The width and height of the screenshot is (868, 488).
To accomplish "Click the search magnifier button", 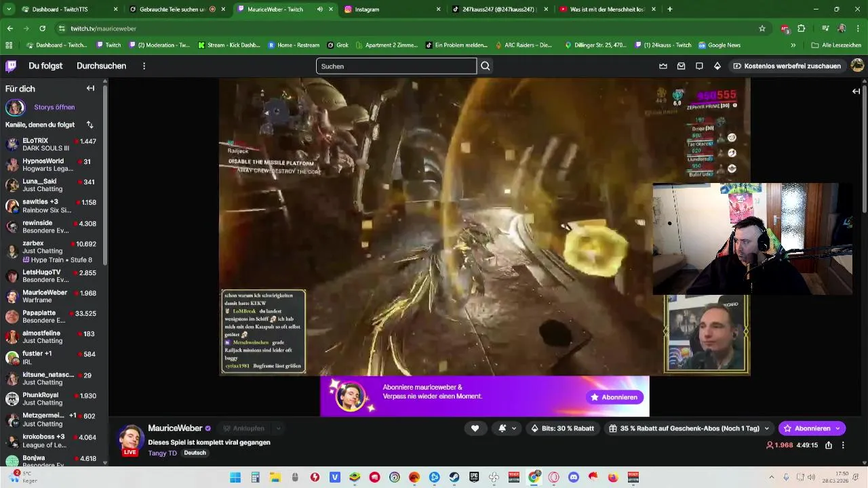I will (x=486, y=66).
